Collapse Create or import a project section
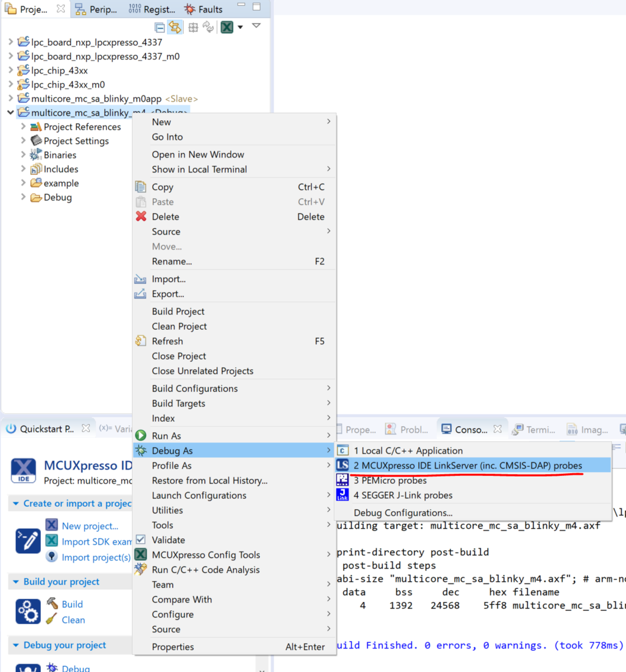This screenshot has height=672, width=626. click(16, 503)
